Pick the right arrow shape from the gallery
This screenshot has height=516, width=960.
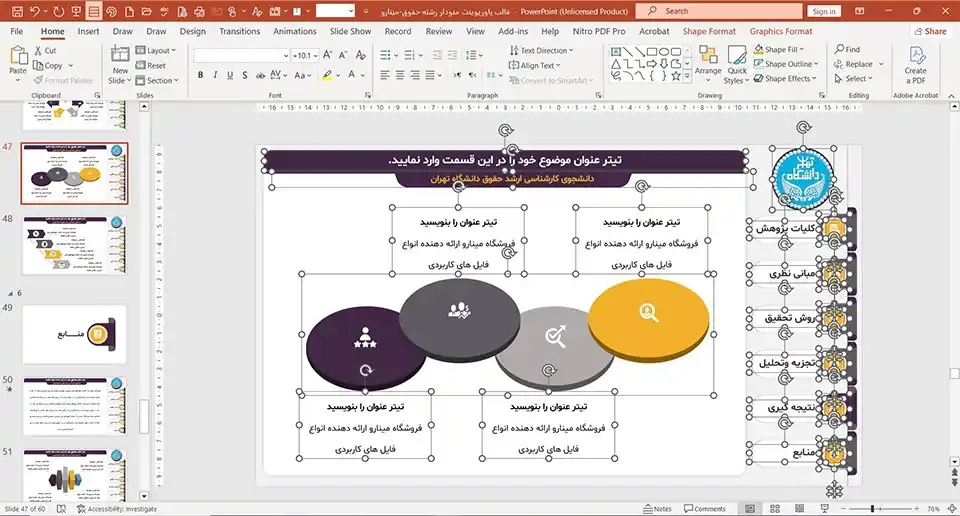(x=652, y=64)
